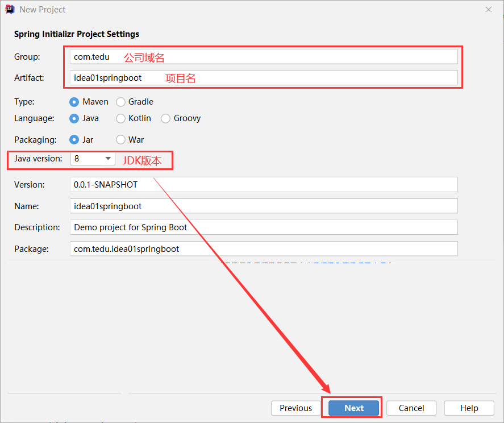The width and height of the screenshot is (504, 423).
Task: Proceed with the Next button
Action: 353,408
